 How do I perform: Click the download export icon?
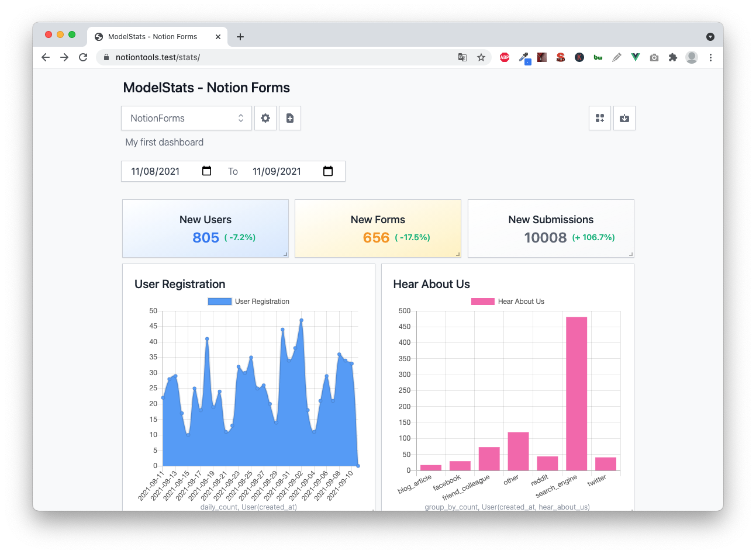click(x=624, y=118)
